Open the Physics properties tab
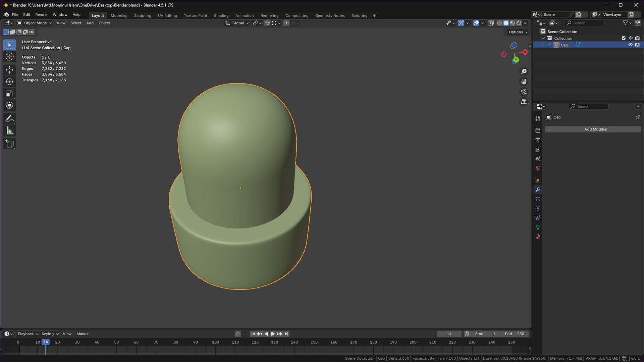 point(538,208)
